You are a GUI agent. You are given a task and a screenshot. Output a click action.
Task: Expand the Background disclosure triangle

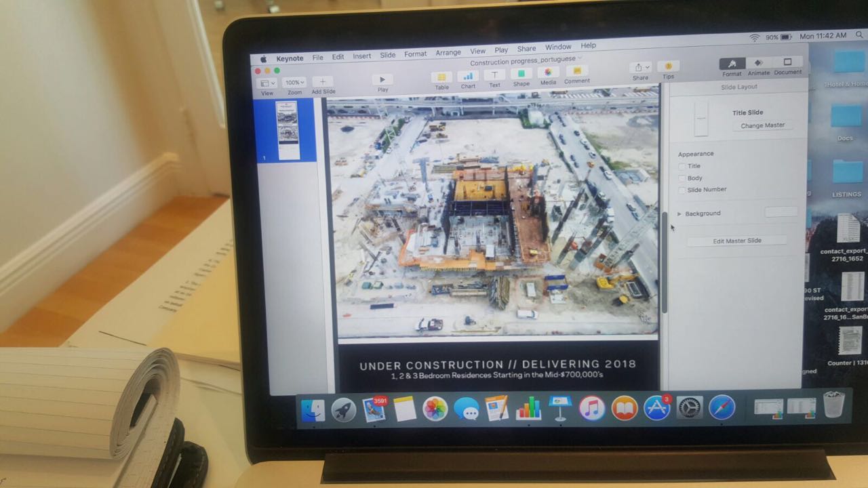coord(679,214)
